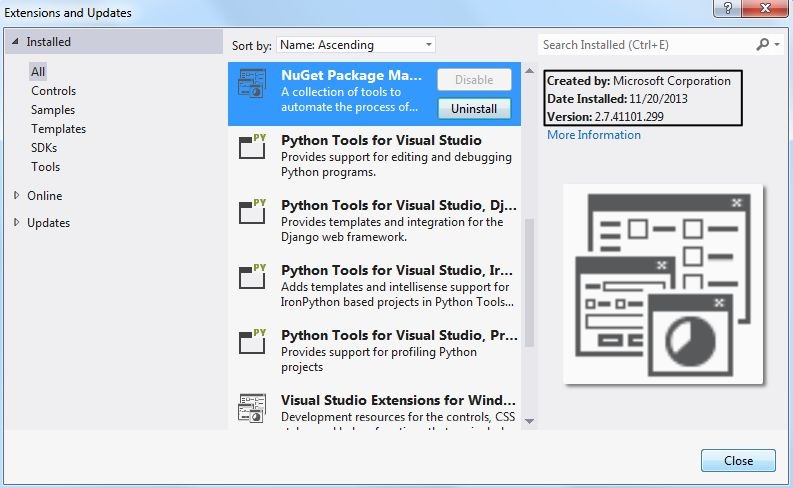Collapse the Installed category
793x488 pixels.
(15, 41)
